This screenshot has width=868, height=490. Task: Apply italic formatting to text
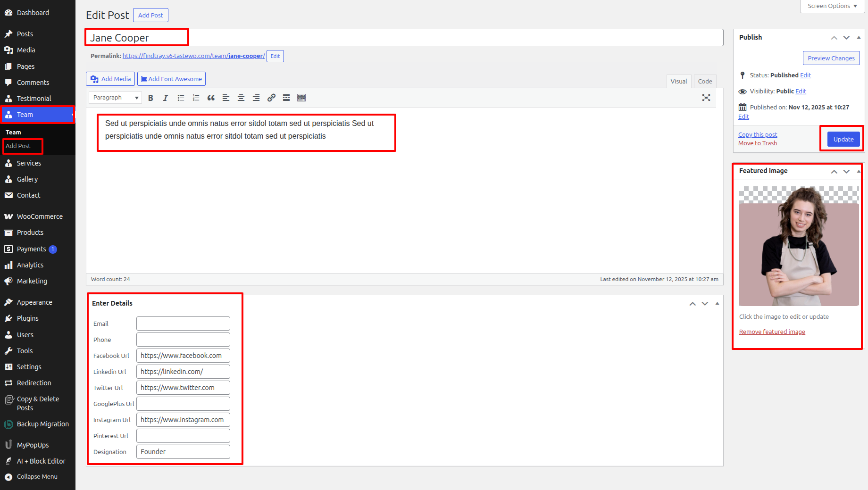[166, 98]
